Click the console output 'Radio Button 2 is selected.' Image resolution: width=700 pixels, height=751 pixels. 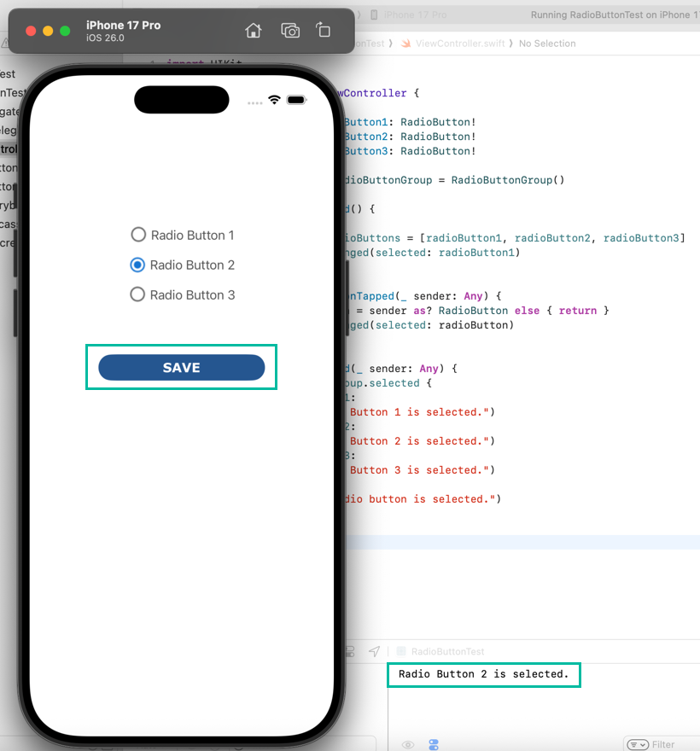tap(483, 674)
